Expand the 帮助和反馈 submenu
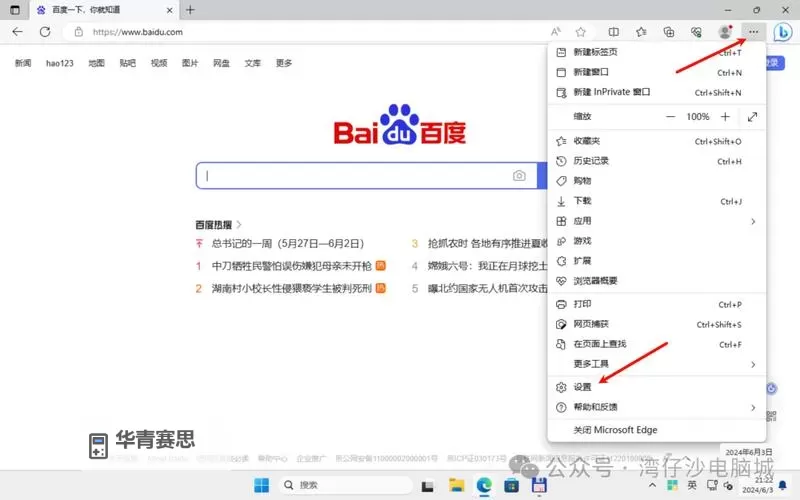 (x=656, y=407)
